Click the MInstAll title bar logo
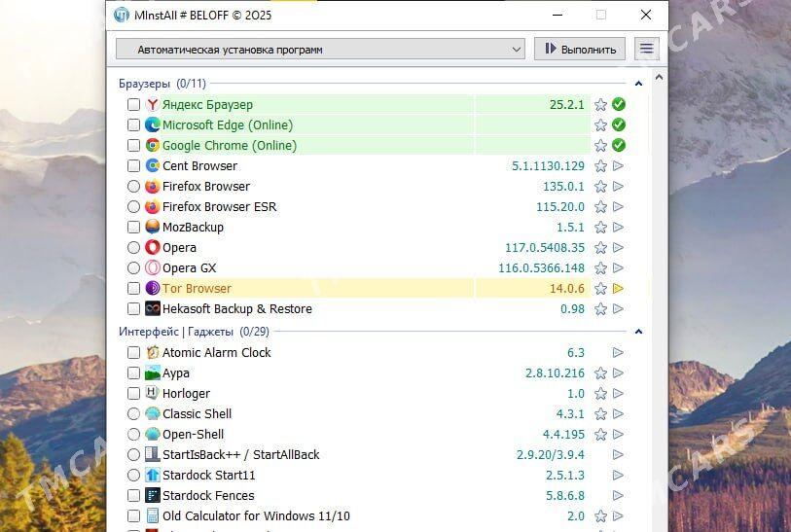Image resolution: width=791 pixels, height=532 pixels. 122,16
